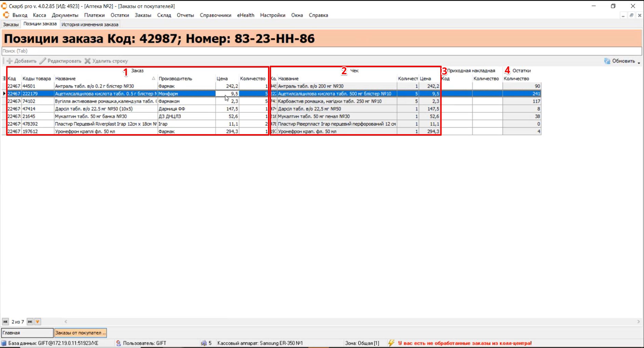Click the column chooser icon left of Код header
This screenshot has width=644, height=348.
pyautogui.click(x=4, y=78)
